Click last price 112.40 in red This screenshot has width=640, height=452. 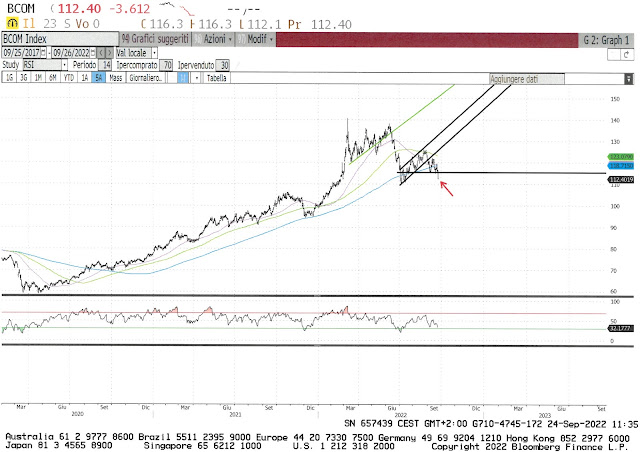click(x=79, y=8)
